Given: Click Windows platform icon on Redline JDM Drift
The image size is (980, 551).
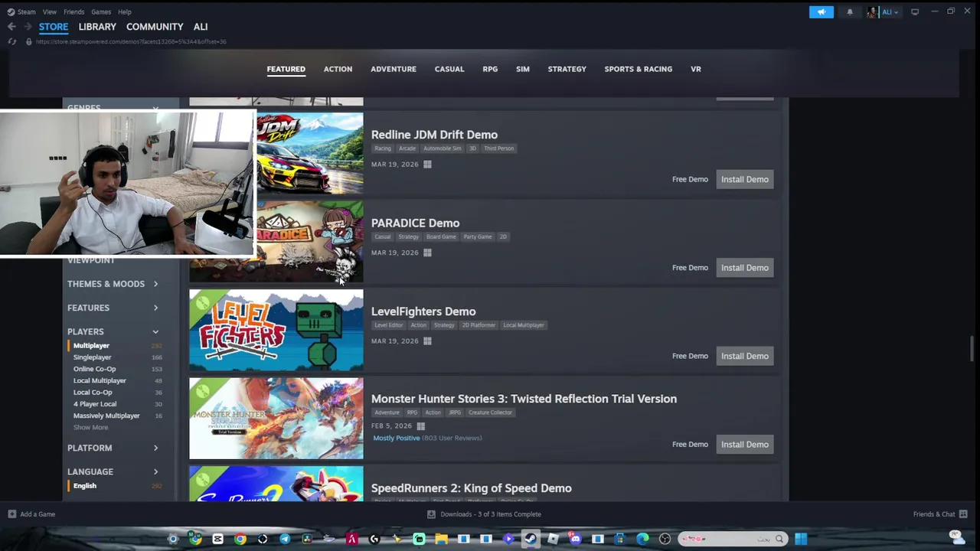Looking at the screenshot, I should click(x=427, y=164).
